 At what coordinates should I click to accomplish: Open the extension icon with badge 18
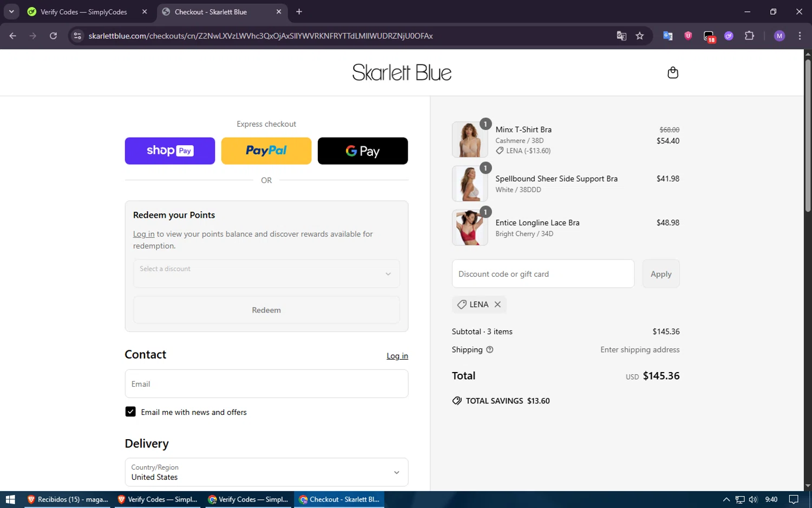coord(709,36)
